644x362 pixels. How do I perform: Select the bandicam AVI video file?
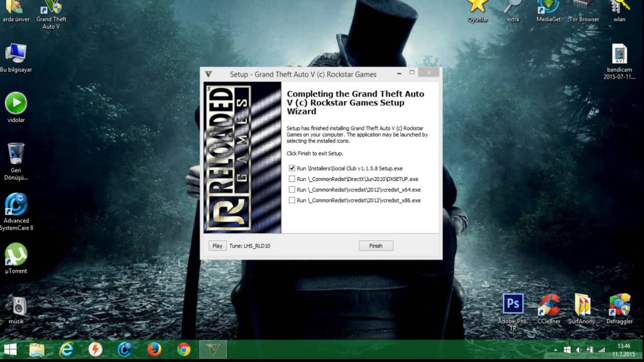pyautogui.click(x=619, y=62)
